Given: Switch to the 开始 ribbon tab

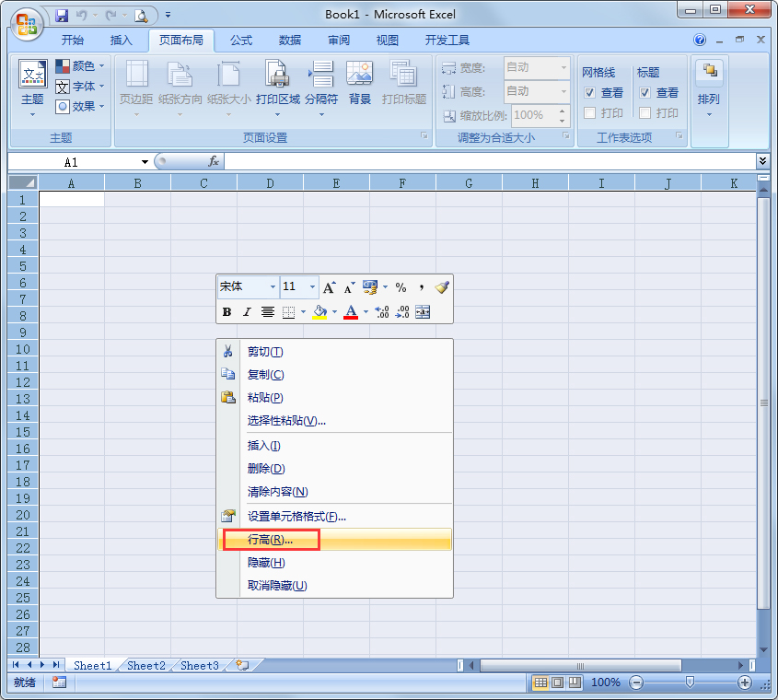Looking at the screenshot, I should point(73,40).
